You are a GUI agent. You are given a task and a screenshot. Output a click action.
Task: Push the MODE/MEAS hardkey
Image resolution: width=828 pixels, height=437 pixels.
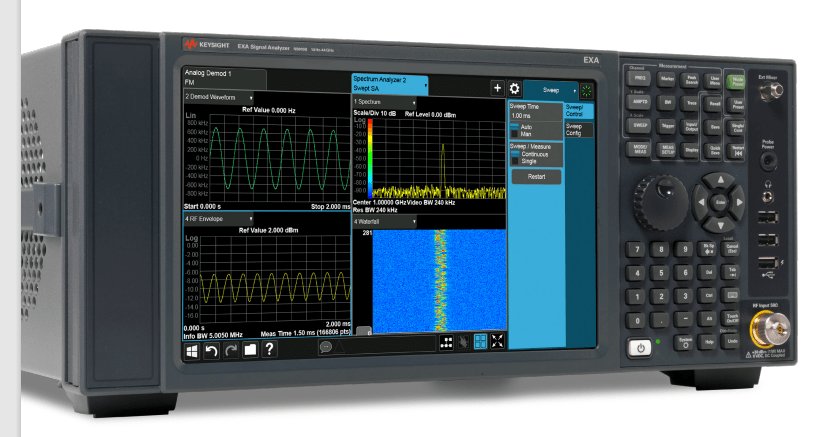click(x=640, y=149)
